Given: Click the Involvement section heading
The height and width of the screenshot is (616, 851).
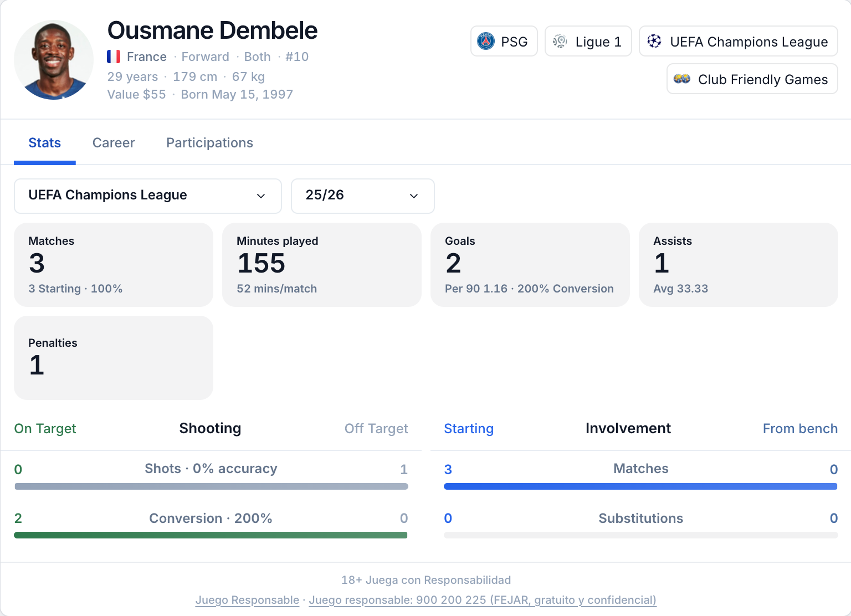Looking at the screenshot, I should (628, 428).
